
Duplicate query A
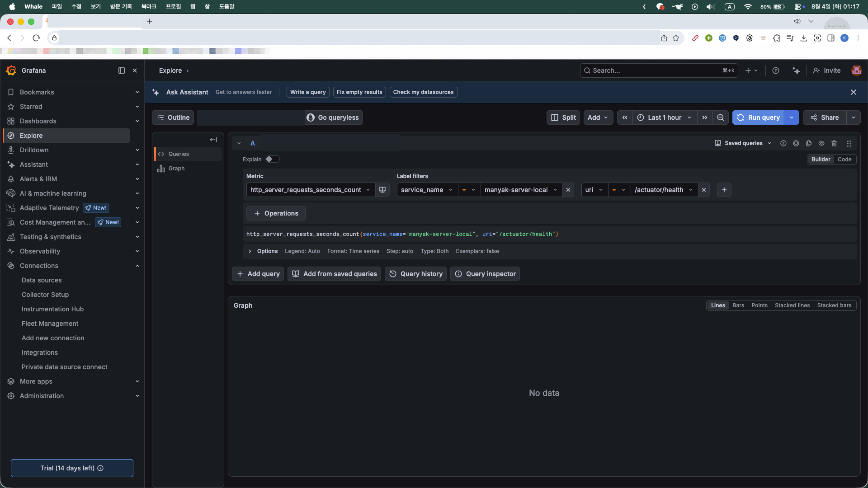tap(809, 143)
